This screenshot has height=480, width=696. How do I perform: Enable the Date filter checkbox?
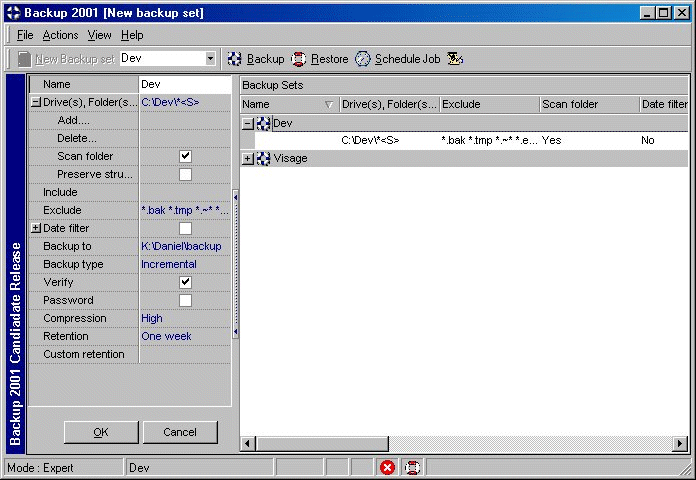point(185,228)
